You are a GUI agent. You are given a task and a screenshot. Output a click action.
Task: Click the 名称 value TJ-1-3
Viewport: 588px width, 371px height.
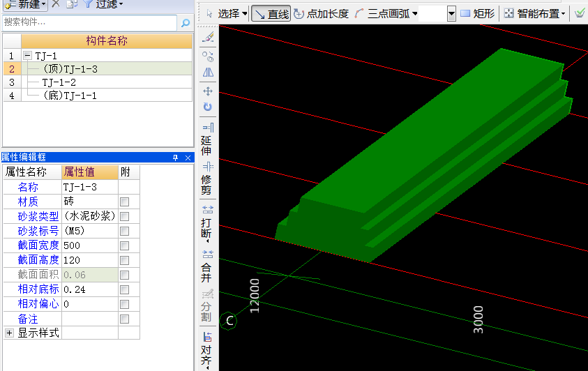90,187
